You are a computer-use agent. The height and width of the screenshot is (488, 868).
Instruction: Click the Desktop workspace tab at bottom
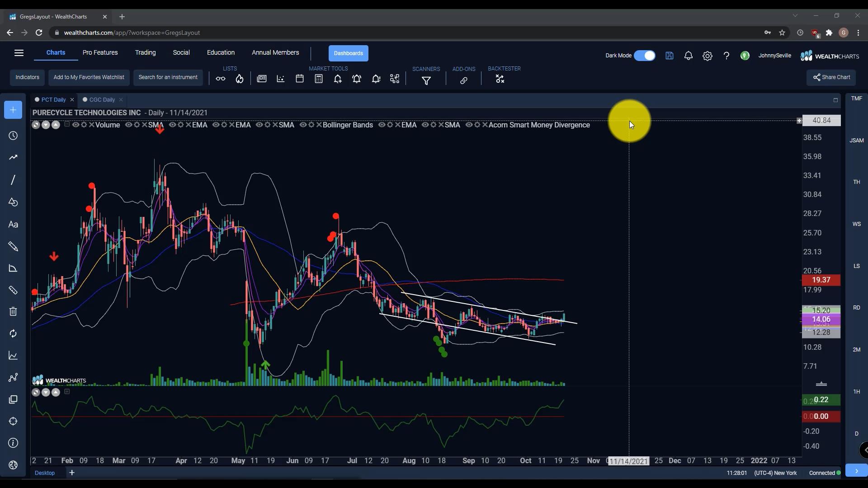[x=45, y=473]
